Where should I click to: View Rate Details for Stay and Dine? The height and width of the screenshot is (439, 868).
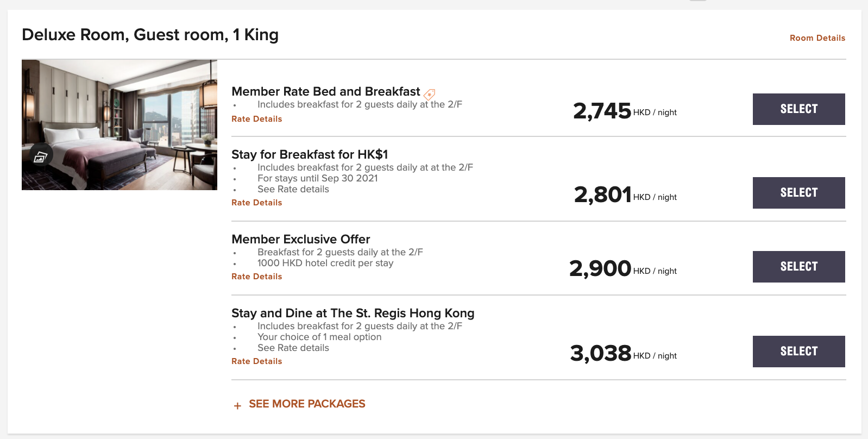point(257,361)
